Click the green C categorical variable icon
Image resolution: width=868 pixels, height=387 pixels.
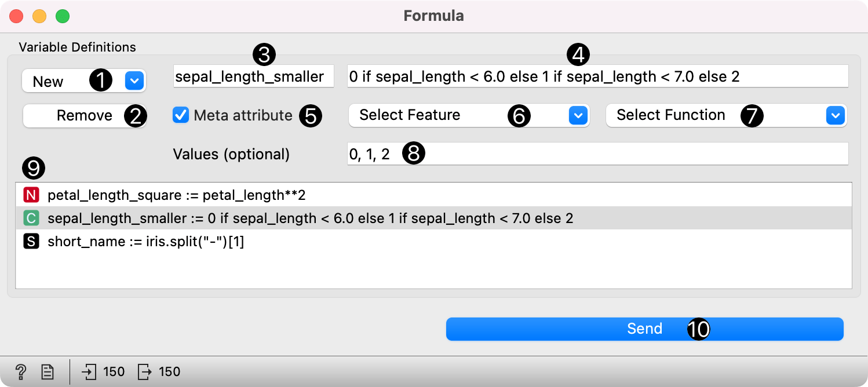[31, 218]
